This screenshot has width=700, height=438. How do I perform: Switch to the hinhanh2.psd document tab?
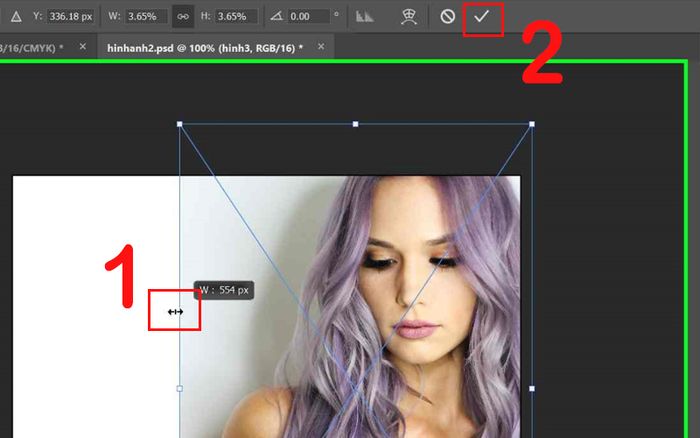coord(204,48)
